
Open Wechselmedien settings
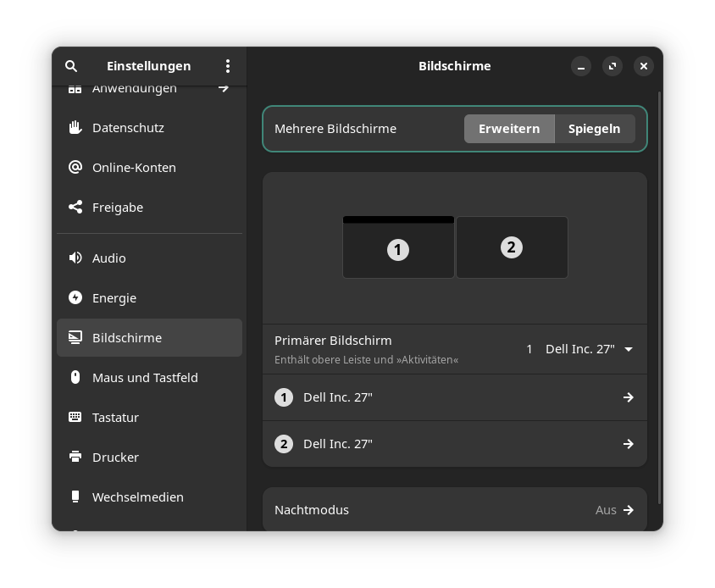150,496
